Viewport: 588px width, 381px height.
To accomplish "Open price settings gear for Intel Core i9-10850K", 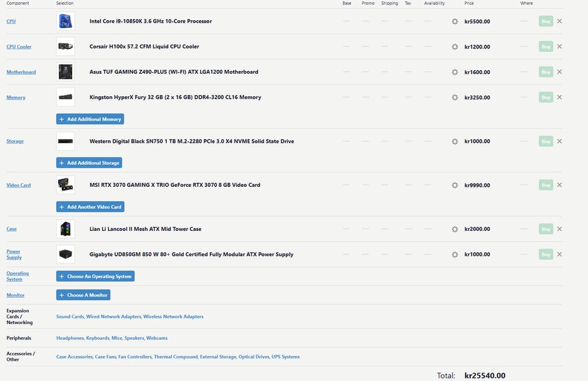I will point(455,21).
